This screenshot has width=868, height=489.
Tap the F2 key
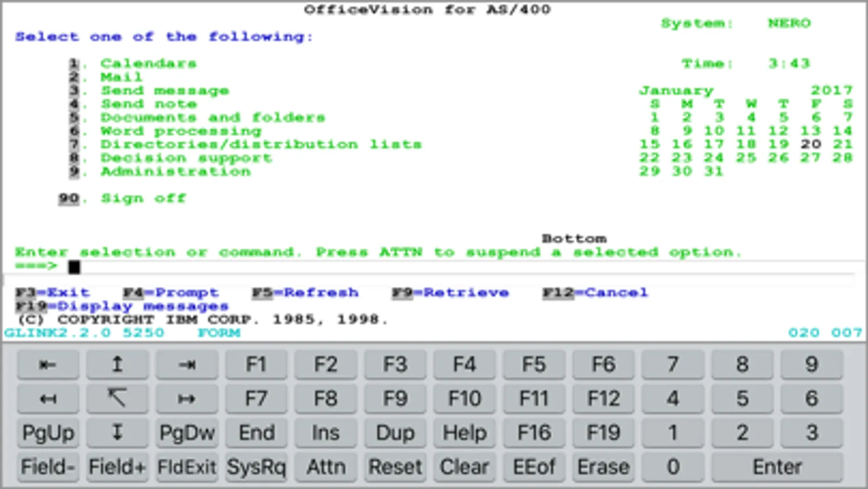(x=326, y=365)
